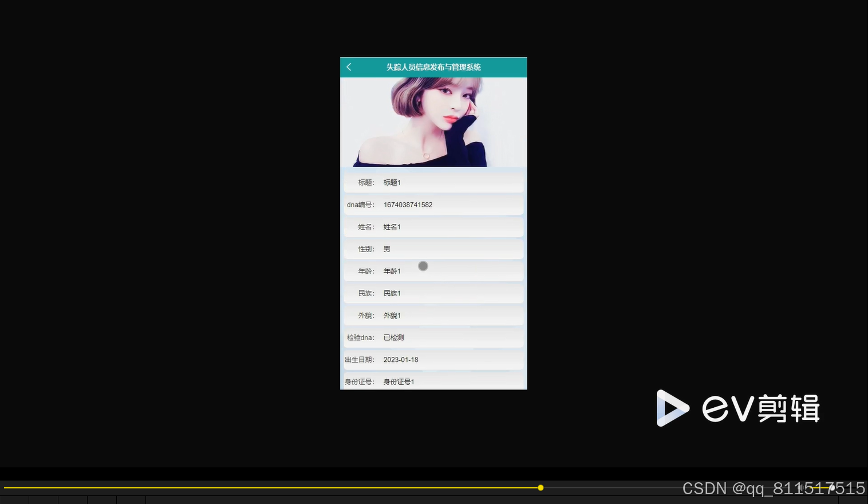Viewport: 868px width, 504px height.
Task: Select the 身份证号 value 身份证号1
Action: tap(399, 381)
